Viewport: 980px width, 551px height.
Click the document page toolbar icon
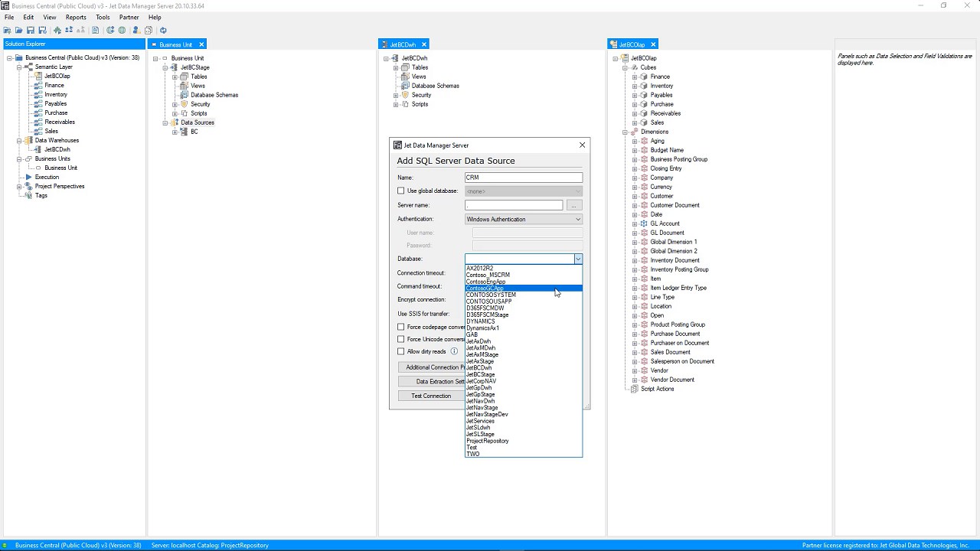95,31
